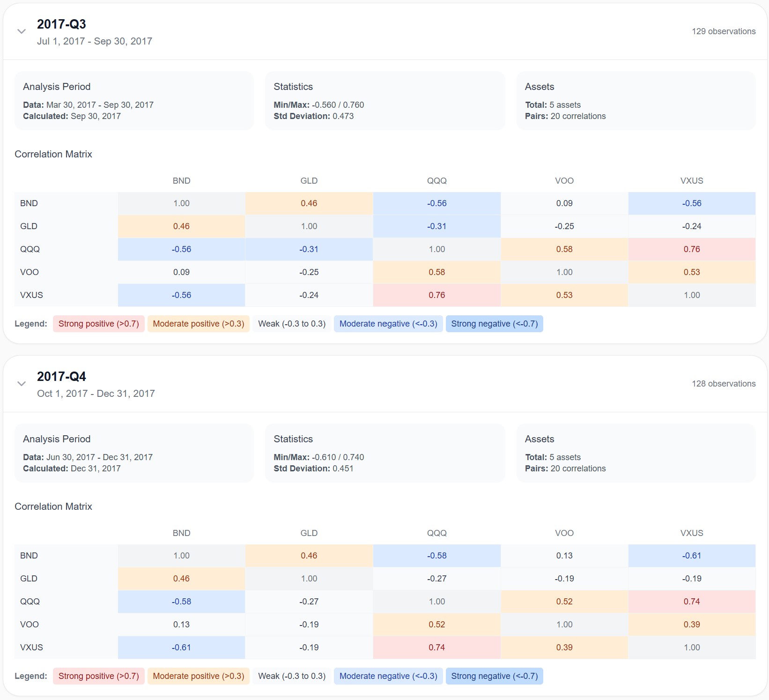
Task: Click 1.00 cell in Q3 QQQ row, QQQ column
Action: 437,249
